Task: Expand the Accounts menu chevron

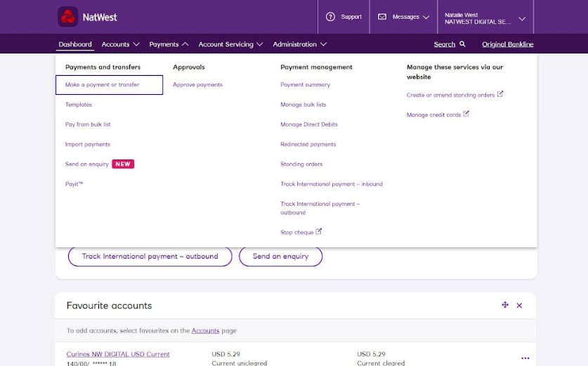Action: point(136,44)
